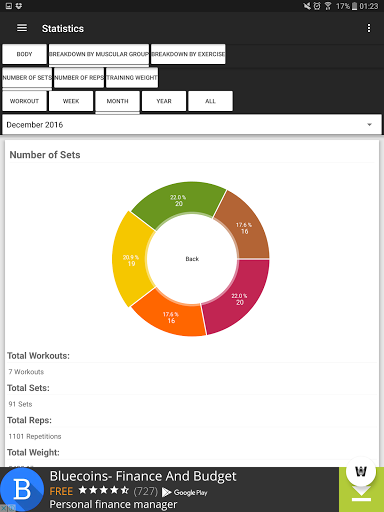Switch to the Body tab

coord(24,54)
